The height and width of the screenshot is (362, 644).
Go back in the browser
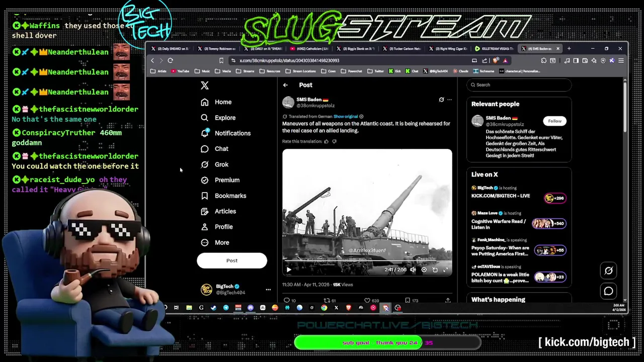152,60
